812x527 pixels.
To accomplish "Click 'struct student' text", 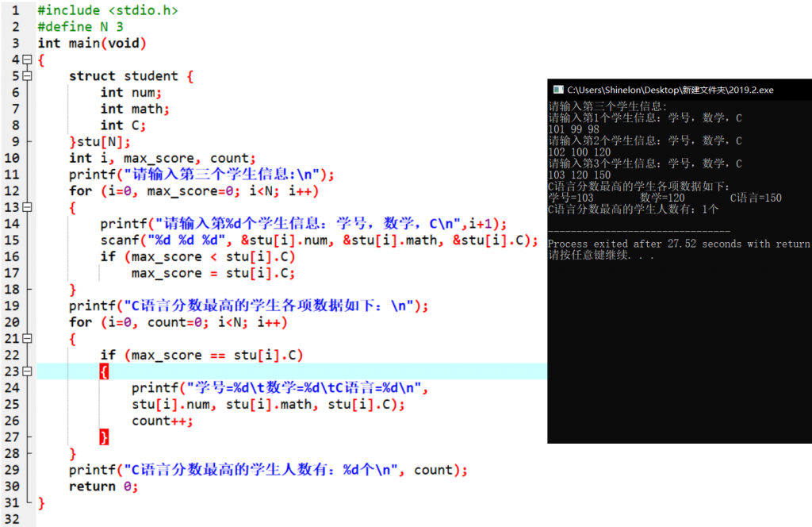I will point(123,76).
